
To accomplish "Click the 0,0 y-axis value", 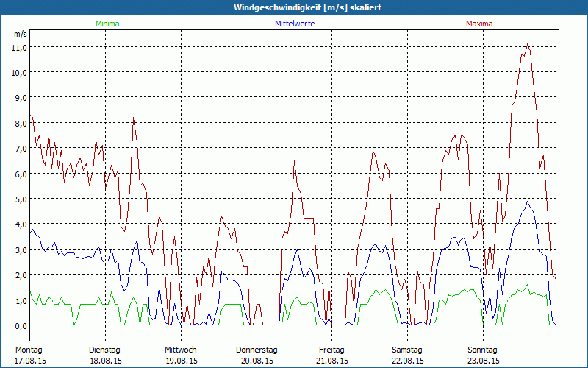I will (x=21, y=326).
